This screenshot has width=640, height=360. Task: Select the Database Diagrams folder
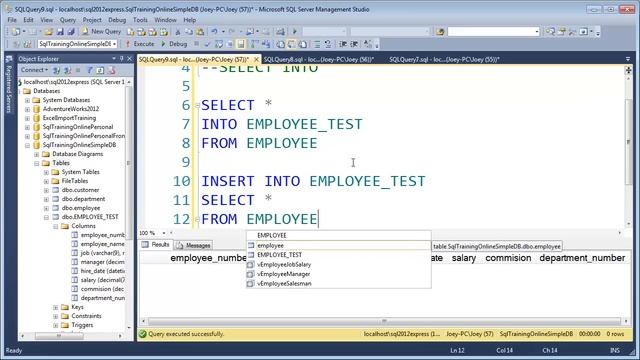click(x=78, y=154)
